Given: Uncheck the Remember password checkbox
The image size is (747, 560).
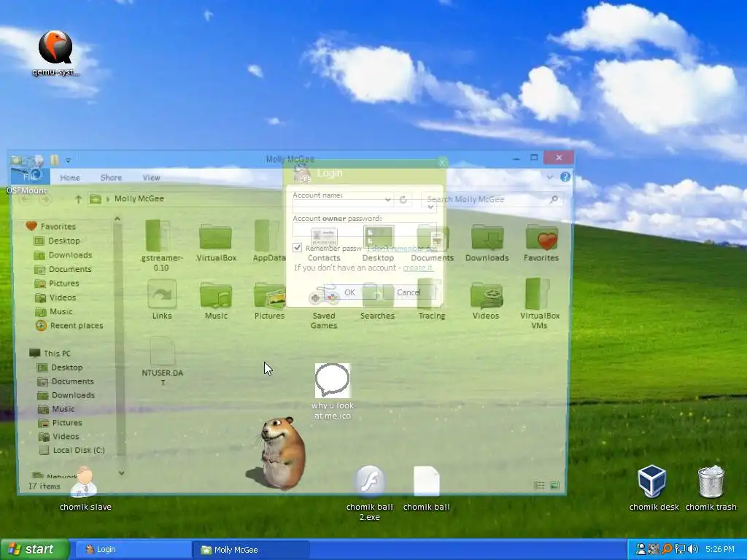Looking at the screenshot, I should [x=298, y=248].
